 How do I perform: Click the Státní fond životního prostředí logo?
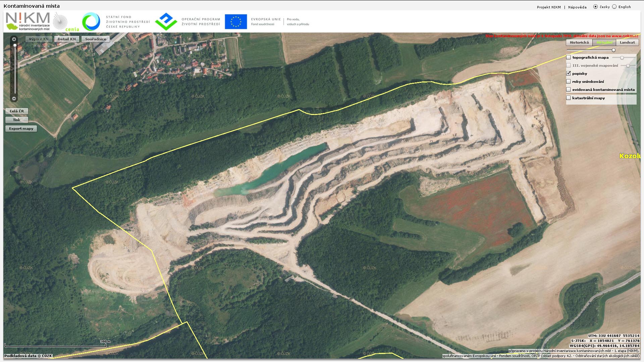(91, 21)
